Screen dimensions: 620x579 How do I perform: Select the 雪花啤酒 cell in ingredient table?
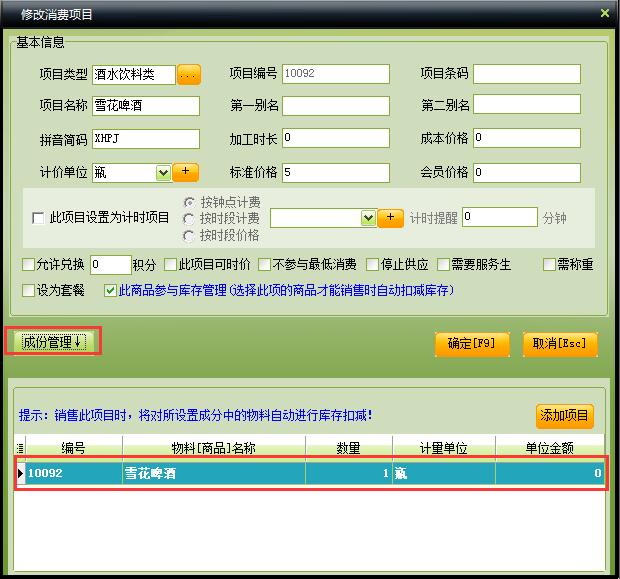coord(214,473)
